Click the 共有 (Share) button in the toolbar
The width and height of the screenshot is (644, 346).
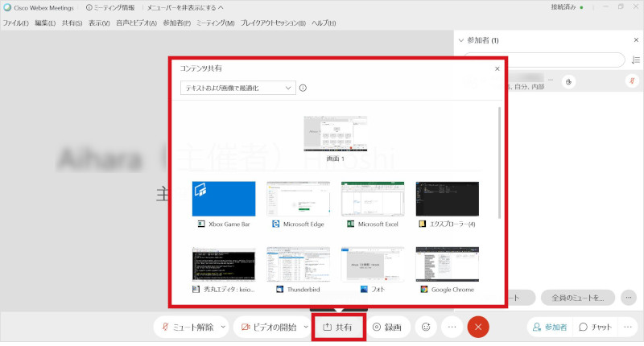pyautogui.click(x=337, y=327)
